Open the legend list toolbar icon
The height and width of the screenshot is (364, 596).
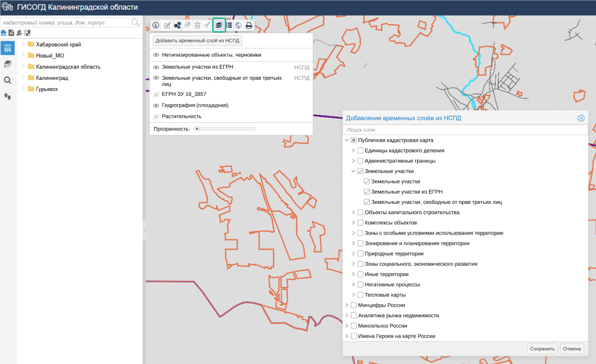pyautogui.click(x=228, y=25)
